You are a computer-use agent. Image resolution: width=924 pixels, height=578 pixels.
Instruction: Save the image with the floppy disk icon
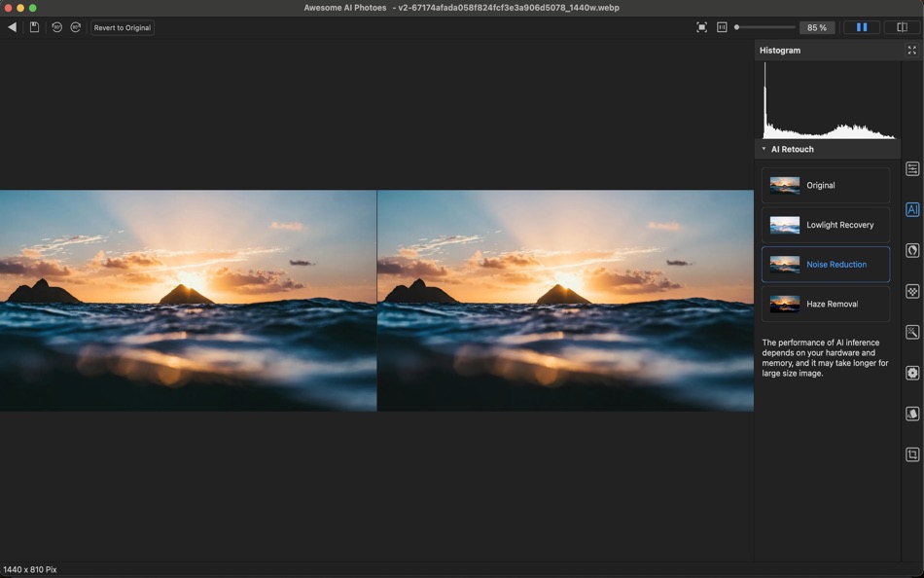[34, 27]
